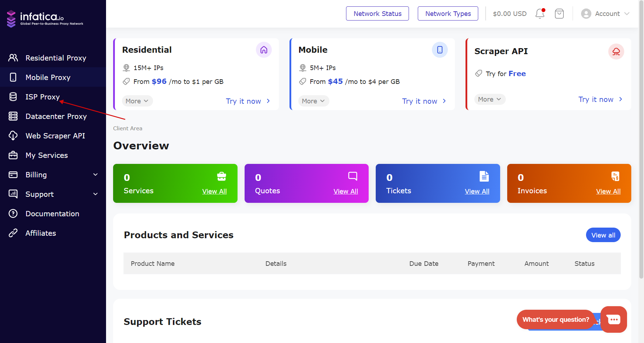
Task: Click the Services tile briefcase icon
Action: coord(222,176)
